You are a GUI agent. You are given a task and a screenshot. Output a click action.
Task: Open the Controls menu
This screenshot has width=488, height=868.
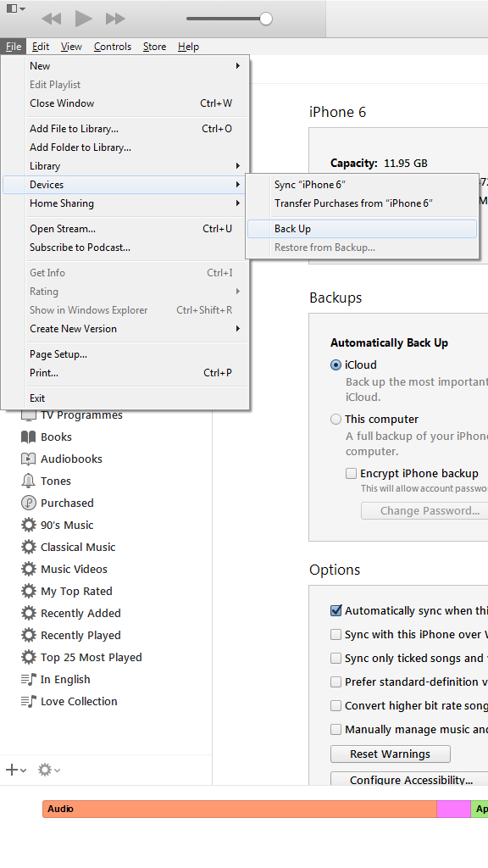[x=113, y=47]
